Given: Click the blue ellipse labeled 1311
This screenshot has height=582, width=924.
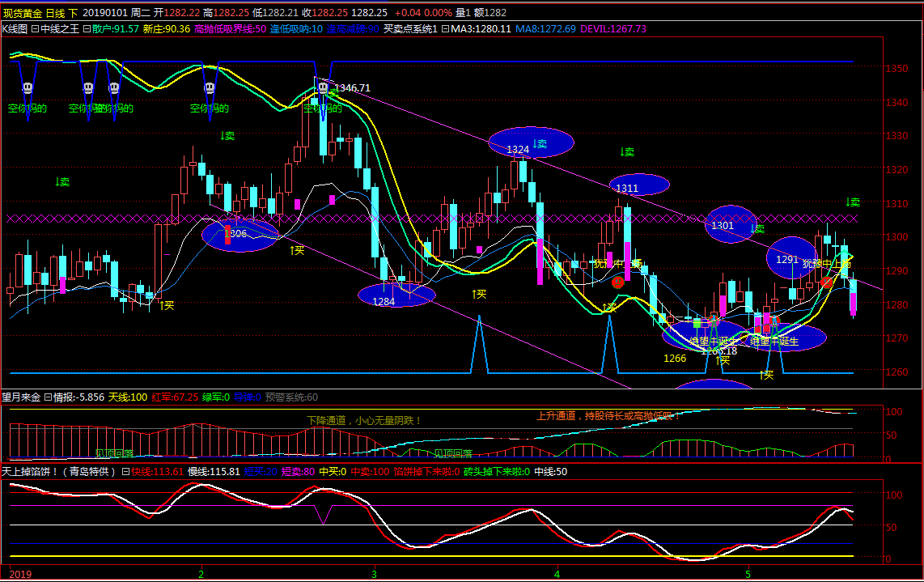Looking at the screenshot, I should pos(639,185).
